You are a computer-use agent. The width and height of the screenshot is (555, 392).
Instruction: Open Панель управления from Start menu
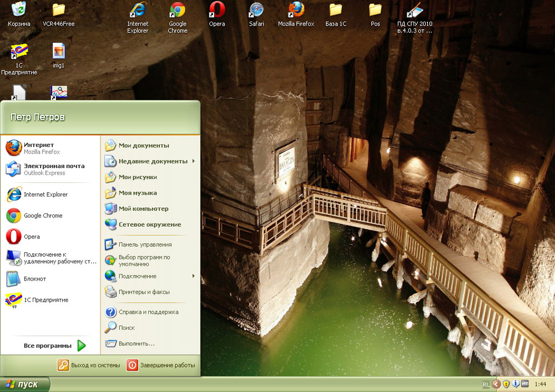145,245
